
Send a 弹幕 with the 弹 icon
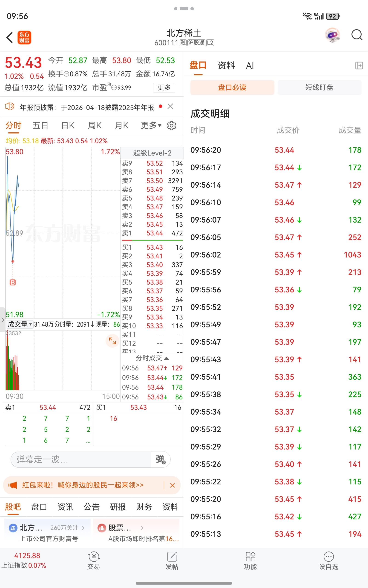pos(161,459)
